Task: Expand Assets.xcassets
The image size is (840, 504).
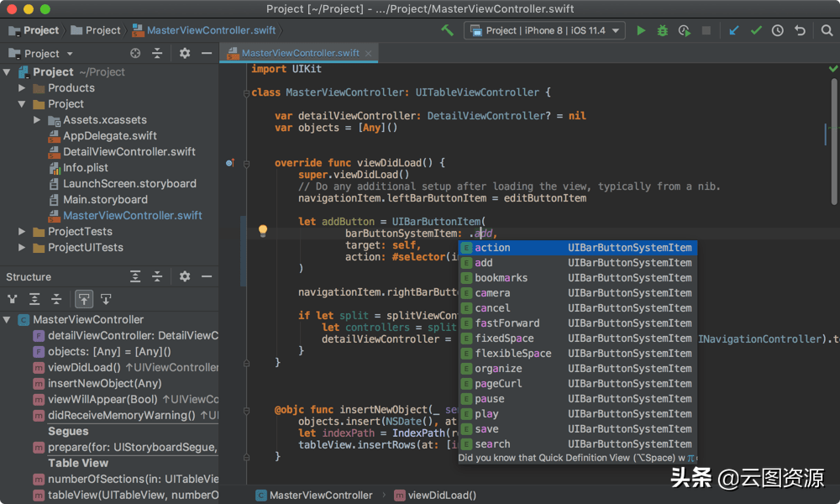Action: coord(37,120)
